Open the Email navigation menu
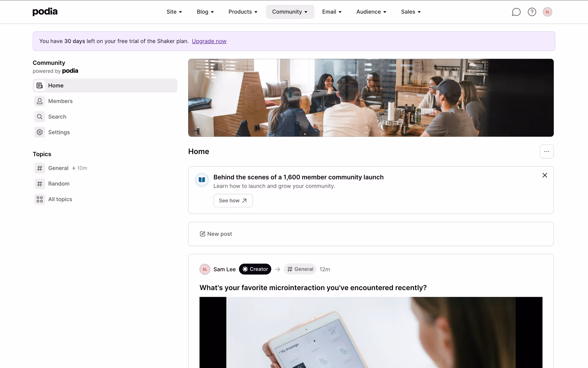Image resolution: width=588 pixels, height=368 pixels. pyautogui.click(x=332, y=12)
